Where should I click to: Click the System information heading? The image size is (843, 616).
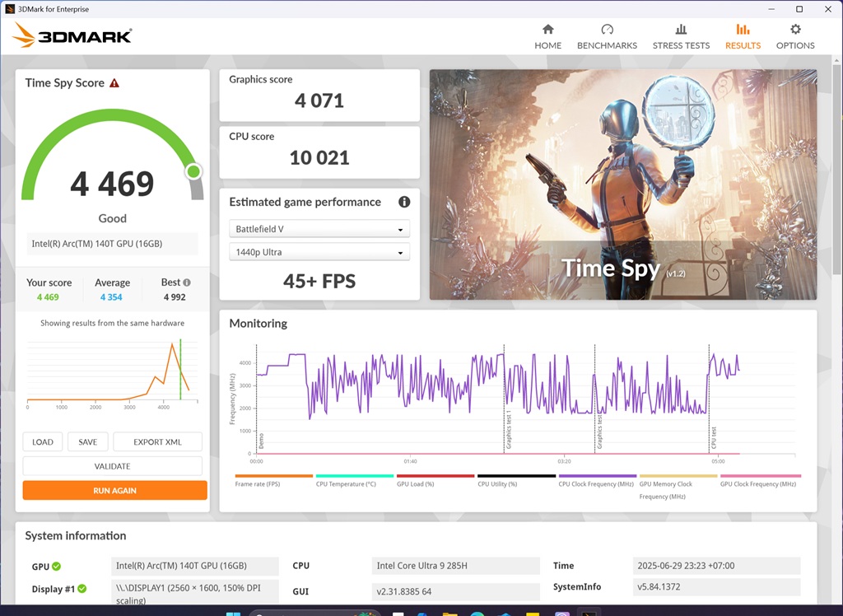click(76, 536)
